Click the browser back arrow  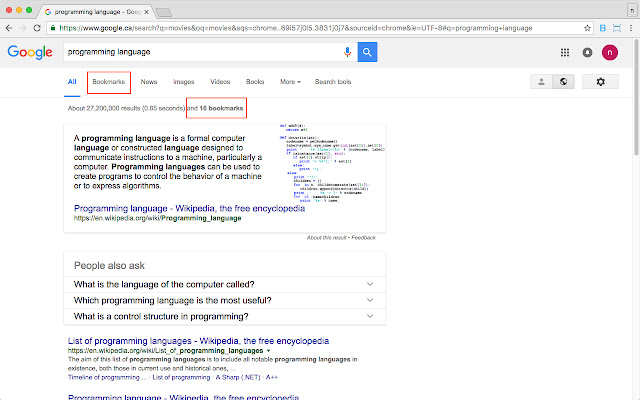[x=9, y=28]
